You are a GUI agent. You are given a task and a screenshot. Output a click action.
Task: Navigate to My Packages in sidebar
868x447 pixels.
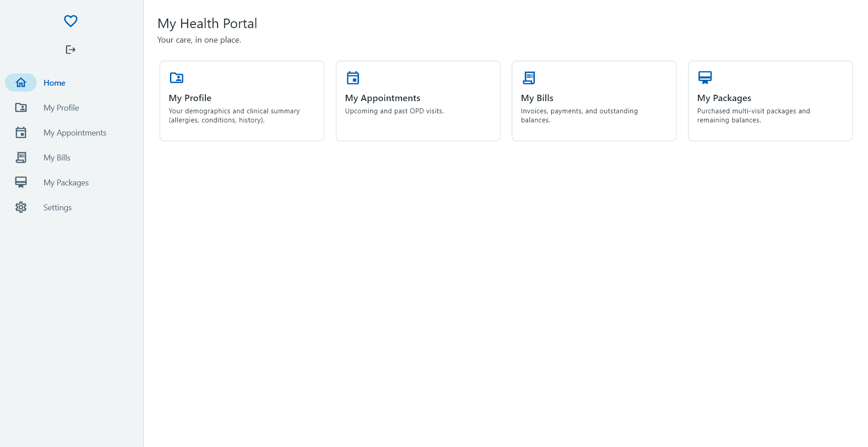(66, 182)
